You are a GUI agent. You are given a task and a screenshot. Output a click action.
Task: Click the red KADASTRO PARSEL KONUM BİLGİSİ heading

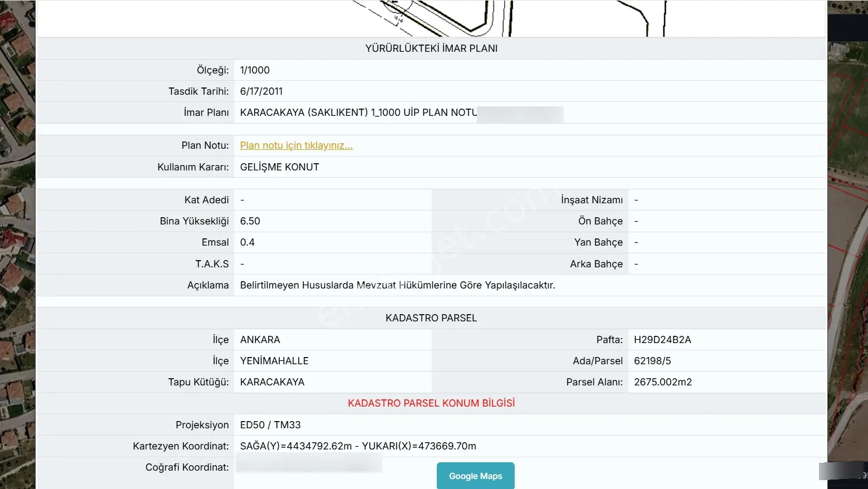click(x=431, y=403)
